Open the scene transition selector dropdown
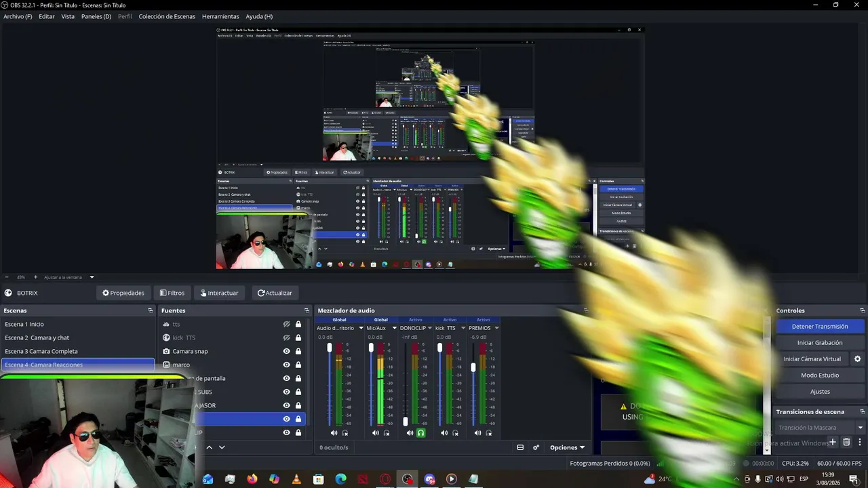 click(x=821, y=428)
